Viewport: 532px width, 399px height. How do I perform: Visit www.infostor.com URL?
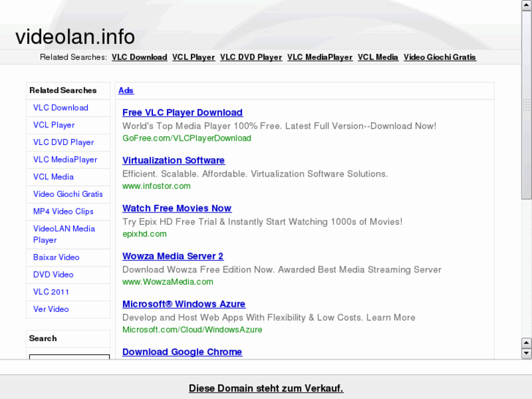pos(157,186)
